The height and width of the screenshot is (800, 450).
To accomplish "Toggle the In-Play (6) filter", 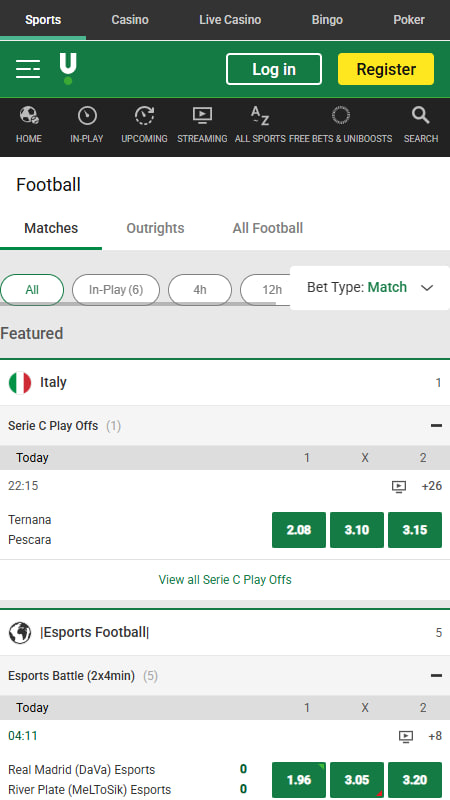I will coord(116,290).
